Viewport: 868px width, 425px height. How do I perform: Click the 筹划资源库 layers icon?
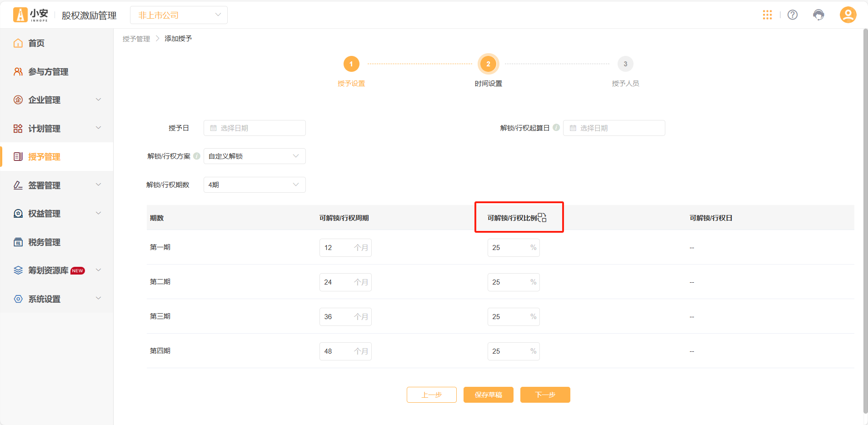click(x=18, y=270)
